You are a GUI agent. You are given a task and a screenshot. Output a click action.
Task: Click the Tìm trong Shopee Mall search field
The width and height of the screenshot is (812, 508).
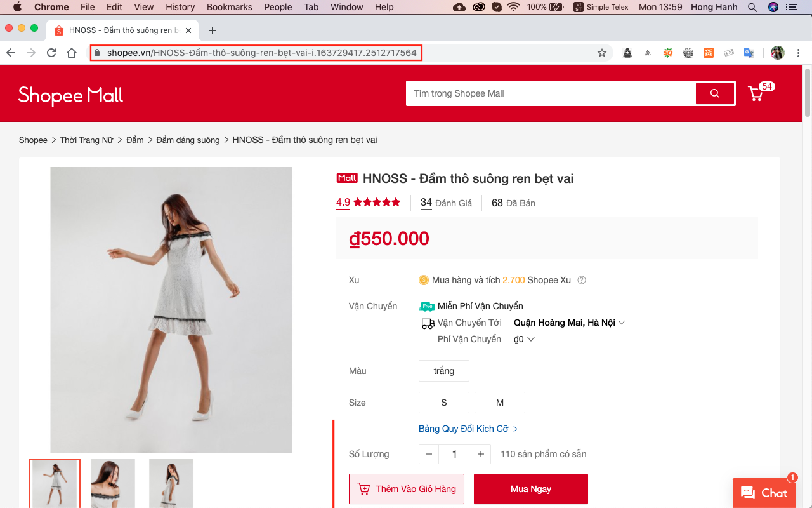[x=551, y=93]
